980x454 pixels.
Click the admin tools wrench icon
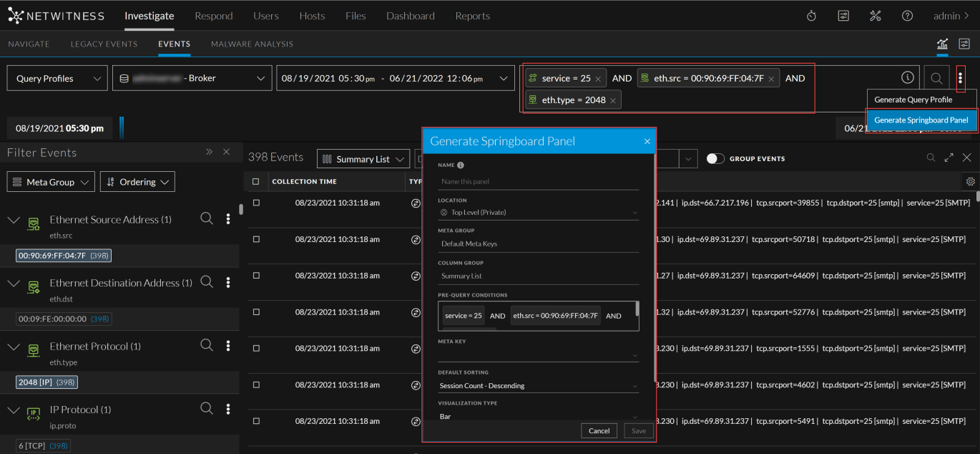pyautogui.click(x=875, y=15)
